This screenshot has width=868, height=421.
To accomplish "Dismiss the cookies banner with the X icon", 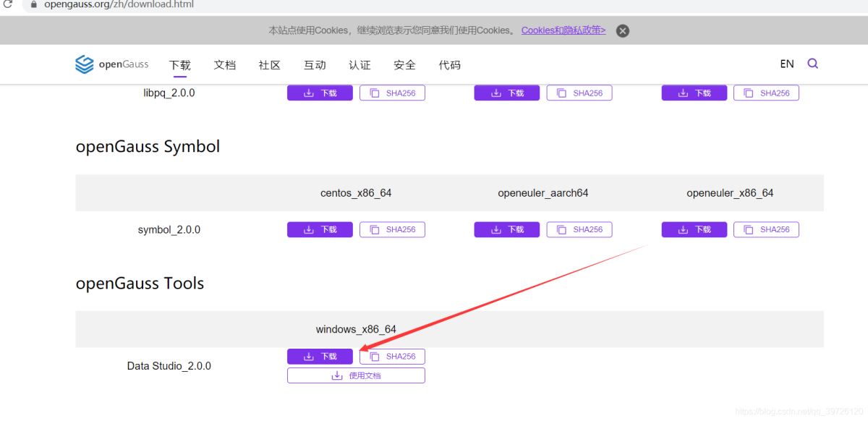I will tap(622, 30).
